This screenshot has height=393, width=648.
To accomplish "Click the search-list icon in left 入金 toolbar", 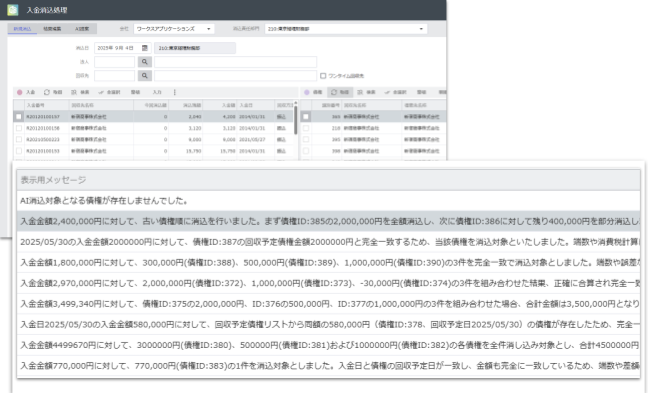I will [74, 92].
